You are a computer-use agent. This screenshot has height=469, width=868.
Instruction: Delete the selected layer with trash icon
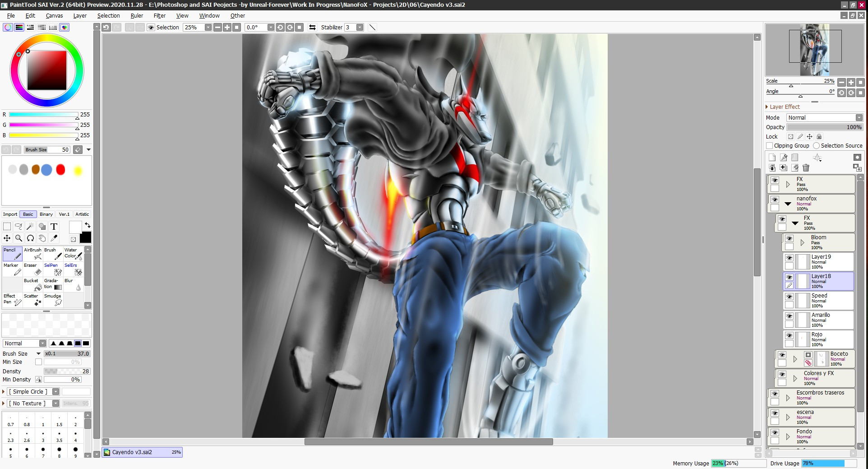point(806,168)
